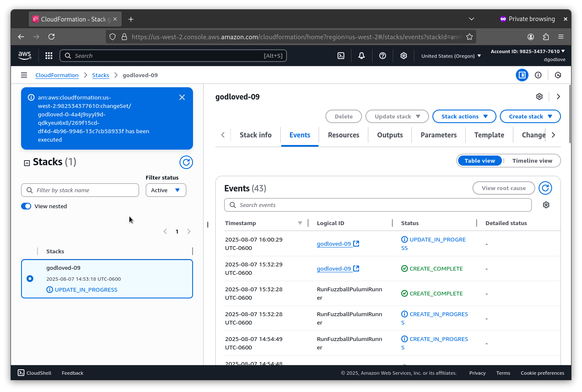Toggle the View nested switch
The image size is (582, 392).
26,206
